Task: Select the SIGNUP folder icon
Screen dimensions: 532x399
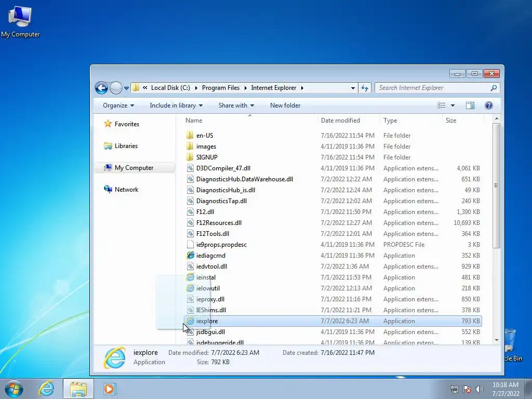Action: (x=190, y=157)
